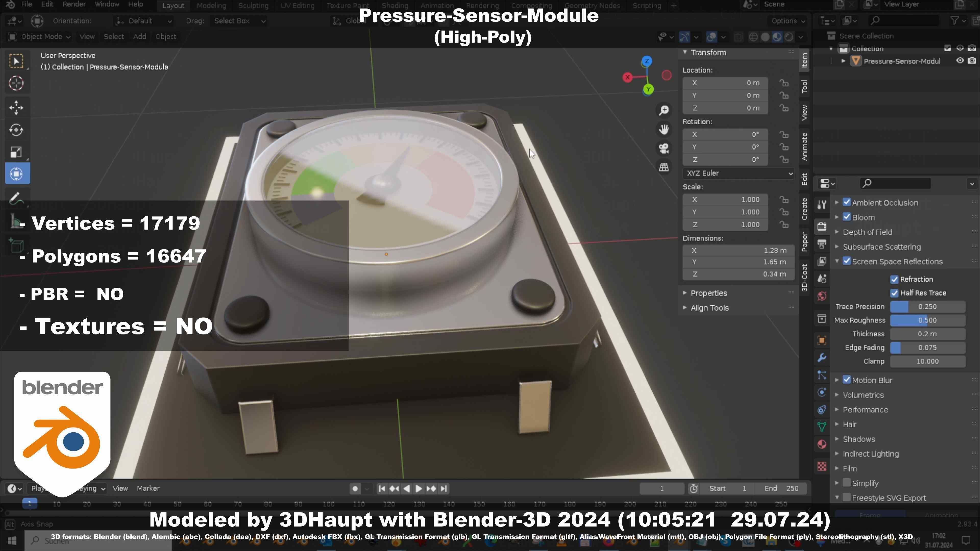Toggle the camera view icon
The height and width of the screenshot is (551, 980).
point(664,148)
